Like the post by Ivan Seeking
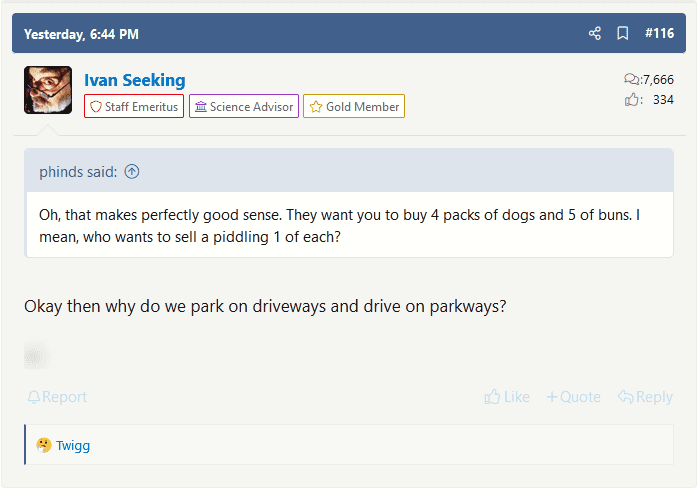The height and width of the screenshot is (491, 699). [x=507, y=397]
